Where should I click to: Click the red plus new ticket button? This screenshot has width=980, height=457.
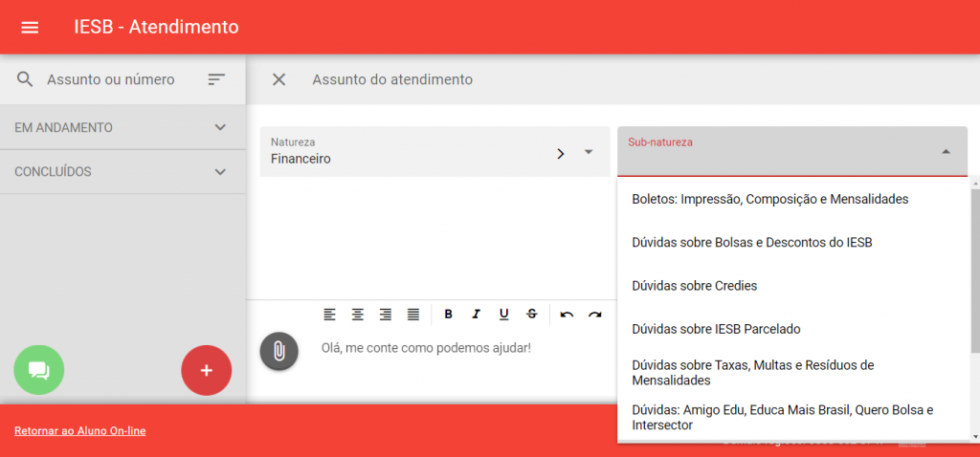[x=206, y=370]
